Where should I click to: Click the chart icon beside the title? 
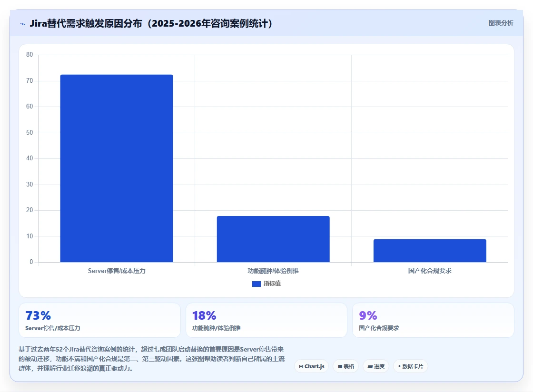pos(23,24)
